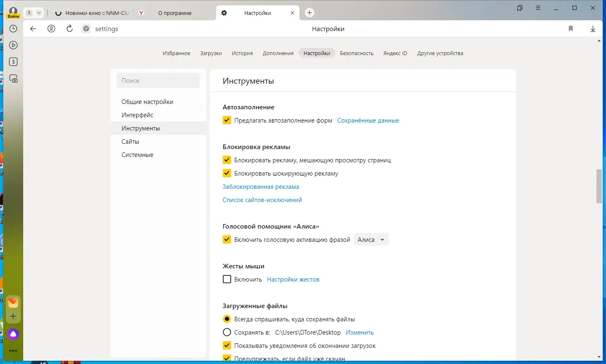Viewport: 606px width, 364px height.
Task: Open the video player icon in sidebar
Action: click(x=13, y=45)
